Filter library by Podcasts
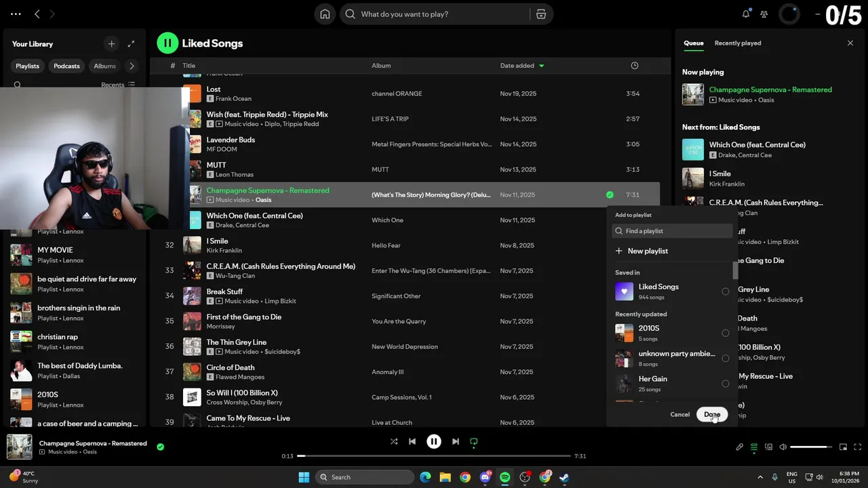The image size is (868, 488). [66, 66]
